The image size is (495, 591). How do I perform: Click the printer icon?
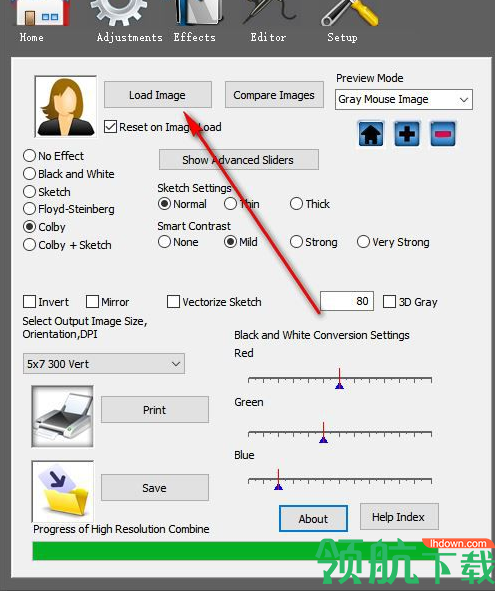tap(63, 416)
